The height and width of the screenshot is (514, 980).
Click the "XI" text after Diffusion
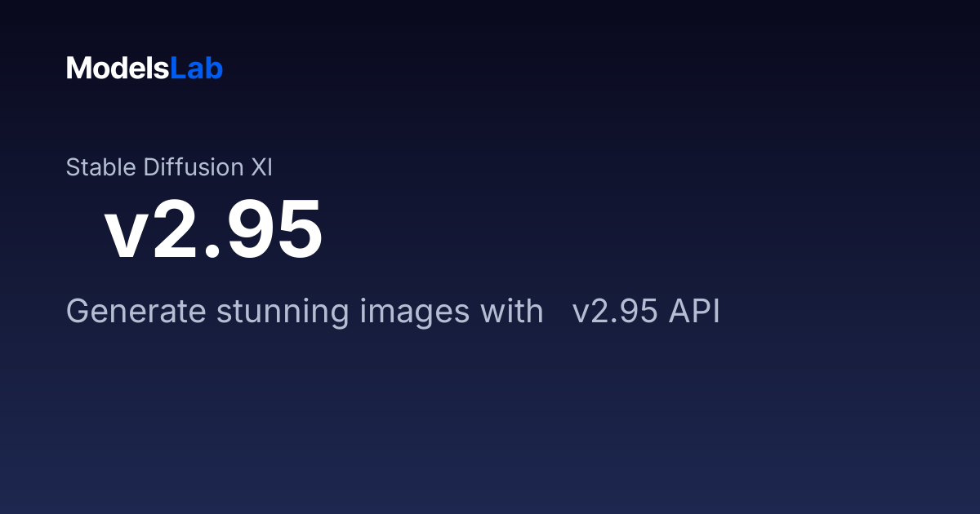[261, 167]
